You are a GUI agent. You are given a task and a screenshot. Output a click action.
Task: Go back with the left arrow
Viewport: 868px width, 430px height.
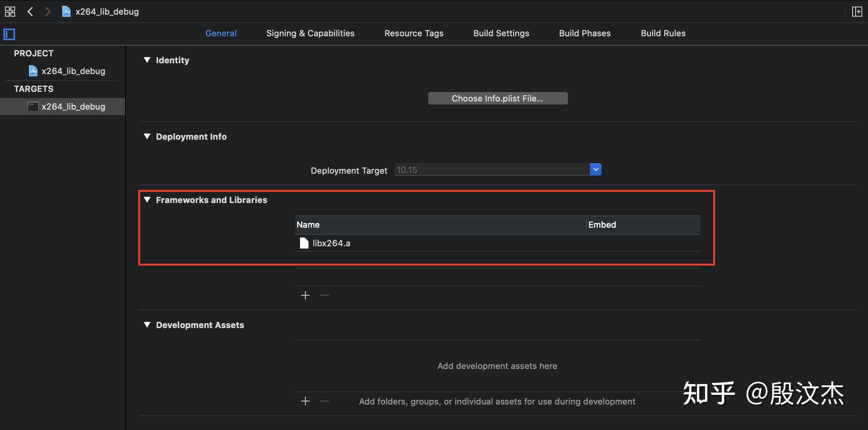pos(30,12)
